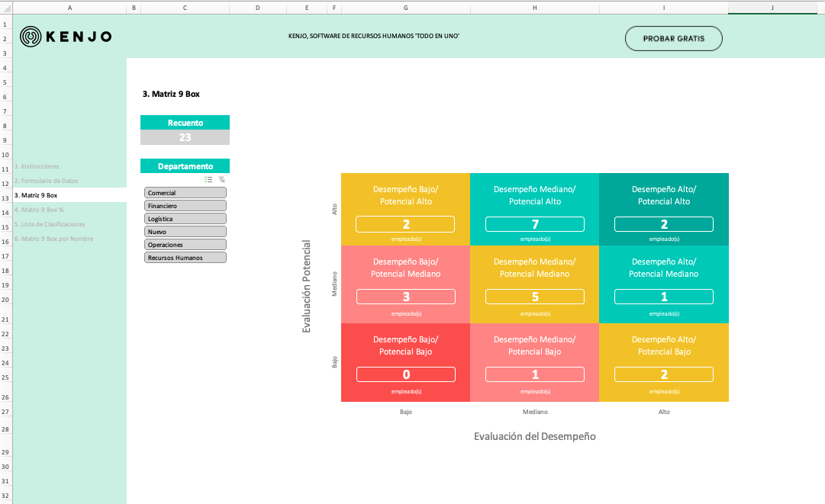Viewport: 825px width, 504px height.
Task: Select Logística in the department slicer
Action: (x=185, y=219)
